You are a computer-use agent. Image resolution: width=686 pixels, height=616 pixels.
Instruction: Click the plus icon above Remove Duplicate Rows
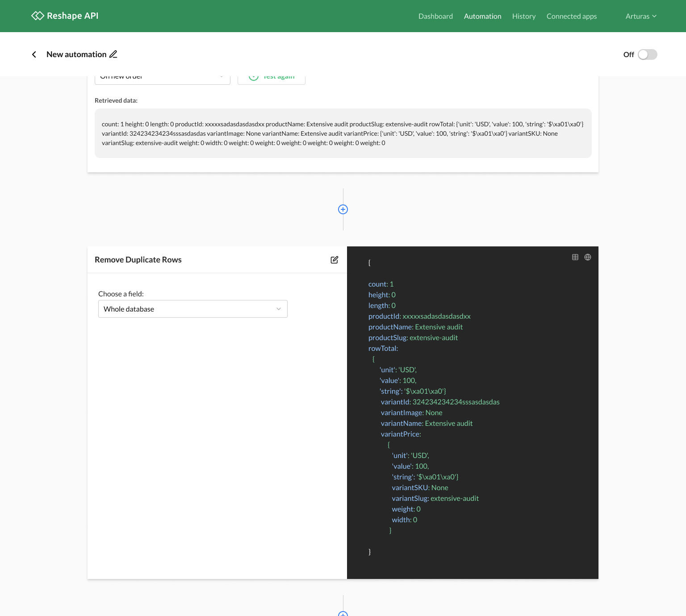343,209
